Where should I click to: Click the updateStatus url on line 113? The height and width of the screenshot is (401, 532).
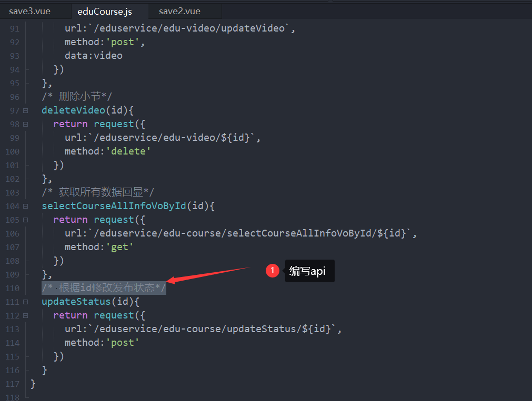212,329
